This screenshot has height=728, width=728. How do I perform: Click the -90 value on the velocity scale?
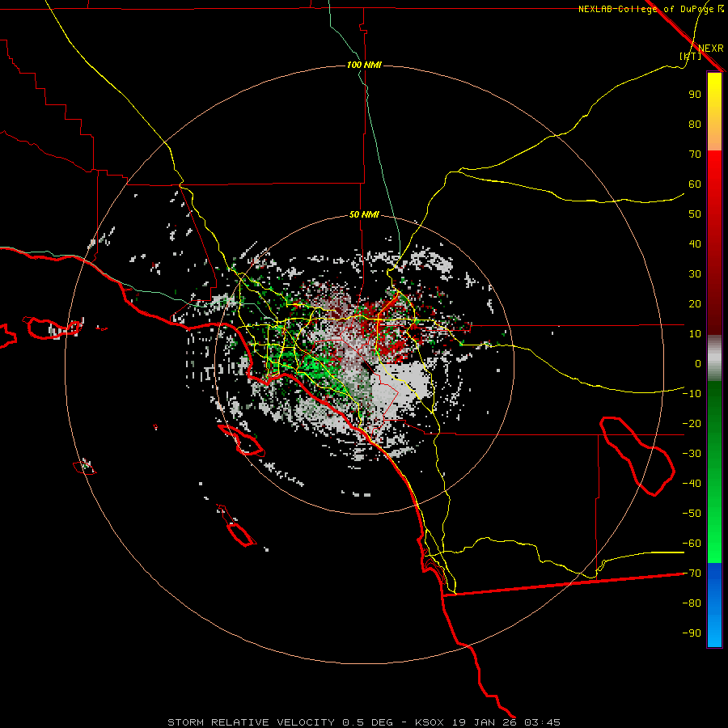[x=692, y=633]
